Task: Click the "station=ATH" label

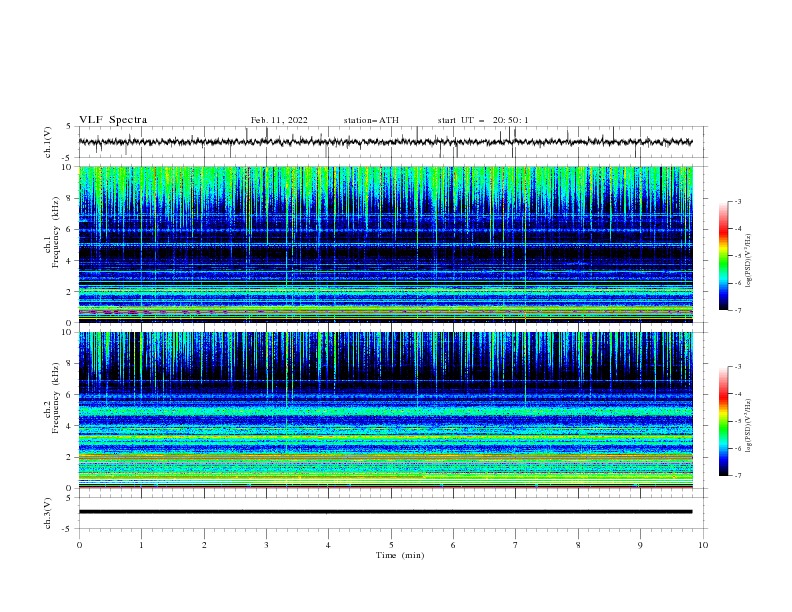Action: (371, 120)
